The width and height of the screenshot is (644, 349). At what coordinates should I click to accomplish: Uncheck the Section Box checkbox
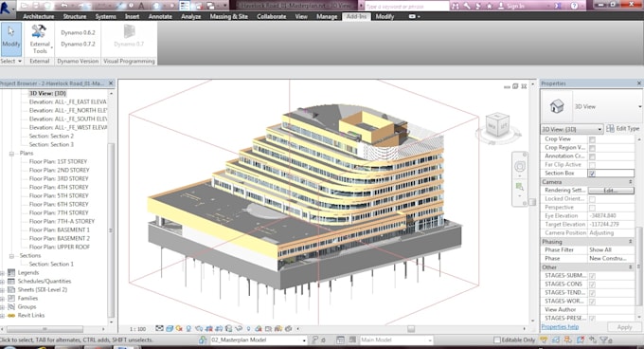592,174
